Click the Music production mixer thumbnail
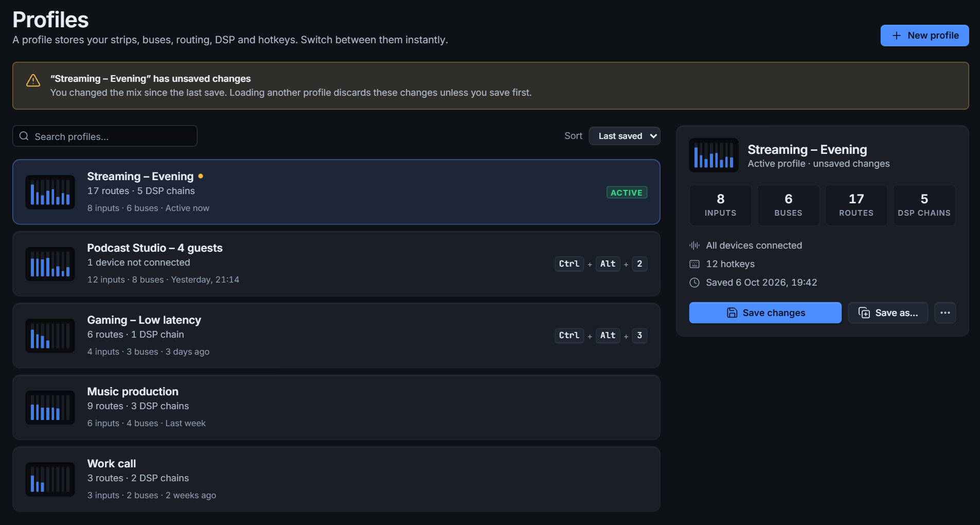Viewport: 980px width, 525px height. [50, 408]
